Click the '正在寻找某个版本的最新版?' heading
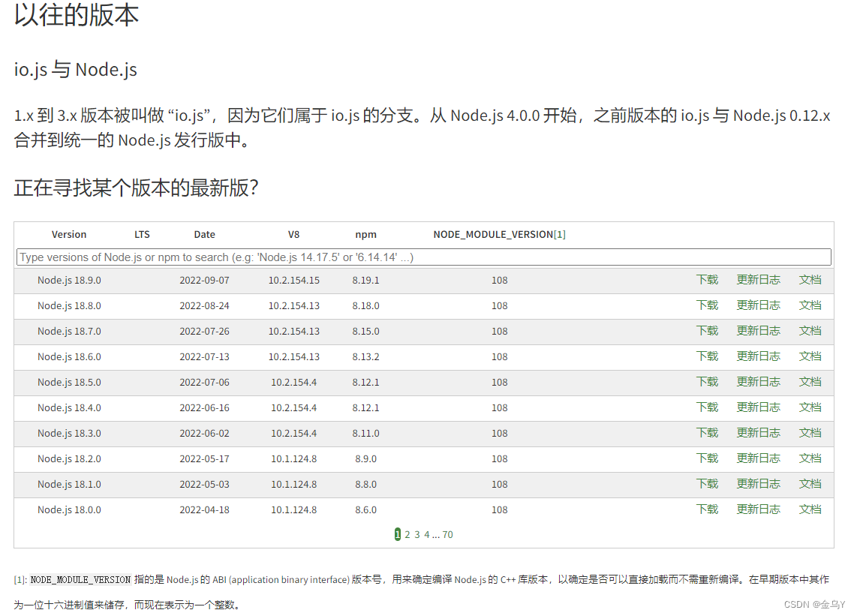This screenshot has width=857, height=616. [136, 188]
